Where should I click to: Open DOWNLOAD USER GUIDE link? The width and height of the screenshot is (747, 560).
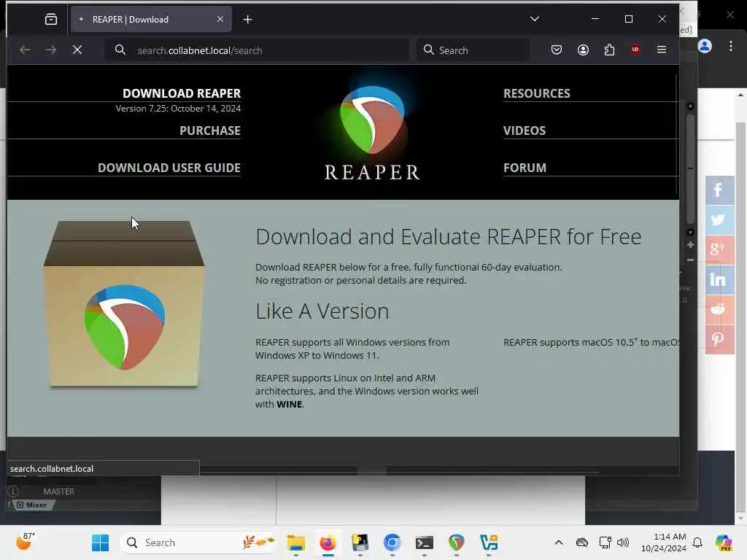[169, 168]
